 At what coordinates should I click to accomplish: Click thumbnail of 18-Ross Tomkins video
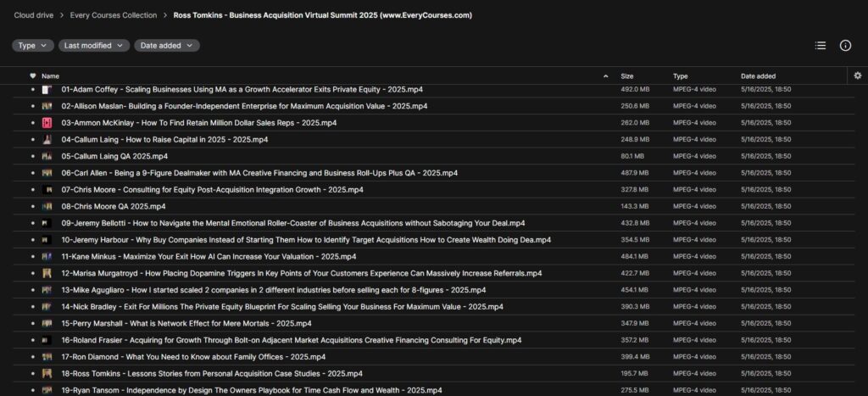point(47,374)
